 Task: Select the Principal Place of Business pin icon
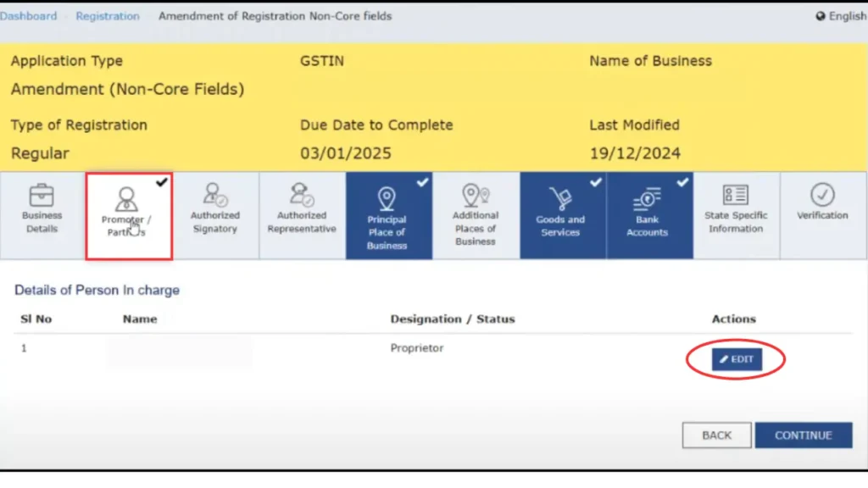coord(387,198)
